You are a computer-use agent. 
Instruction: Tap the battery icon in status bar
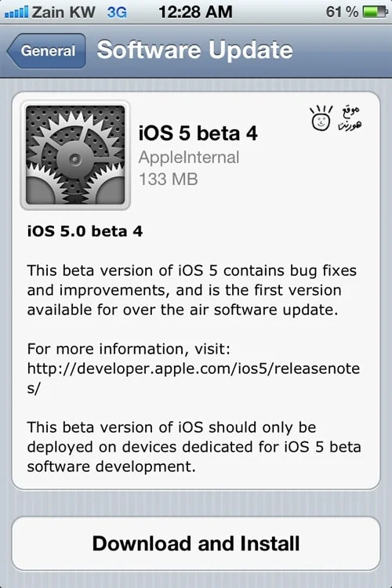[x=375, y=13]
